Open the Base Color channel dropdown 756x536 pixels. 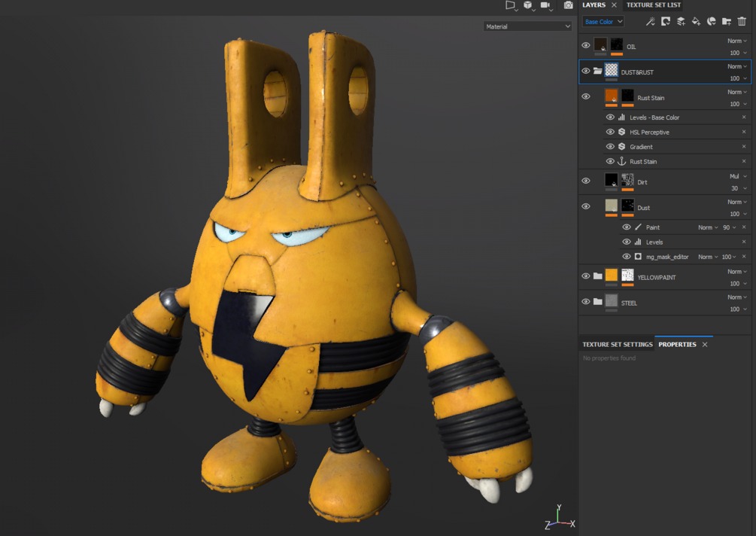[603, 22]
